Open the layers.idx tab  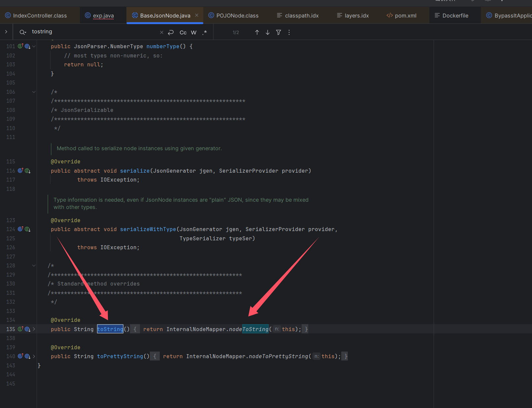353,16
